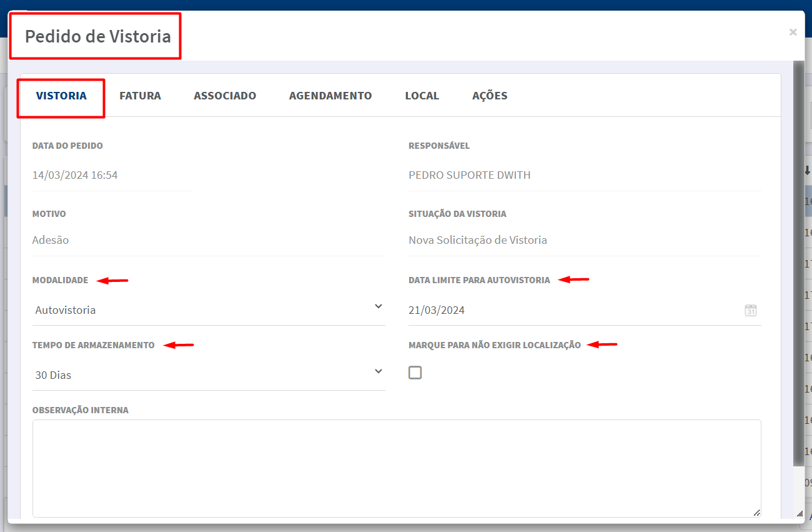Open the Fatura tab
The width and height of the screenshot is (812, 532).
coord(140,96)
